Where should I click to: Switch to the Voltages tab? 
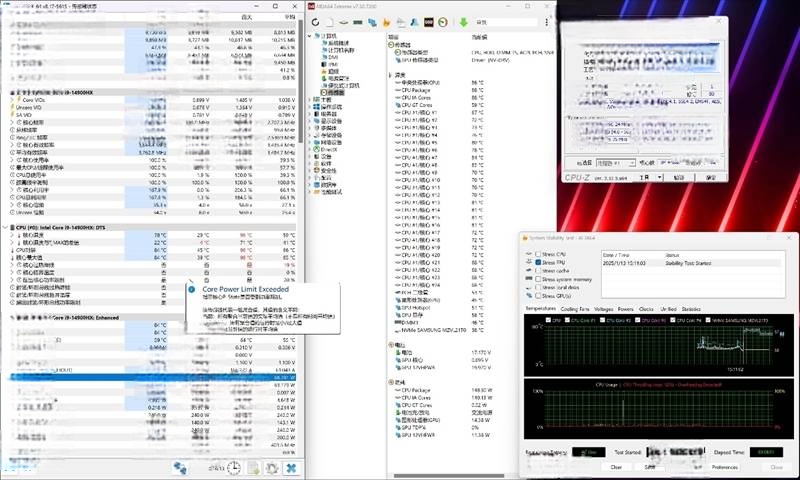pyautogui.click(x=604, y=309)
